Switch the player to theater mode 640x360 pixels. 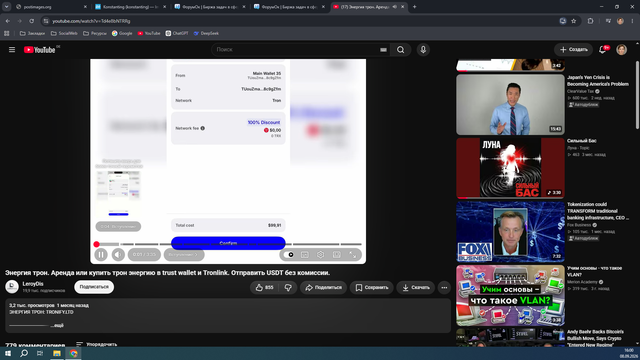(337, 255)
